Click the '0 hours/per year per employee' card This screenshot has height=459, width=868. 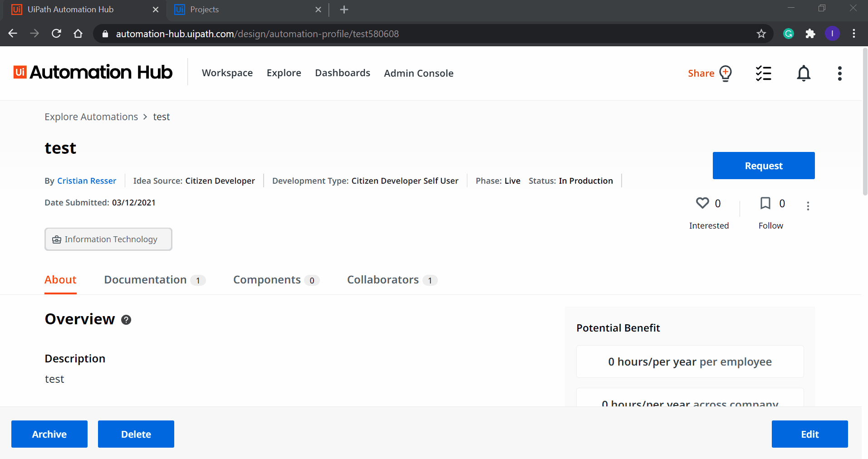click(x=690, y=361)
